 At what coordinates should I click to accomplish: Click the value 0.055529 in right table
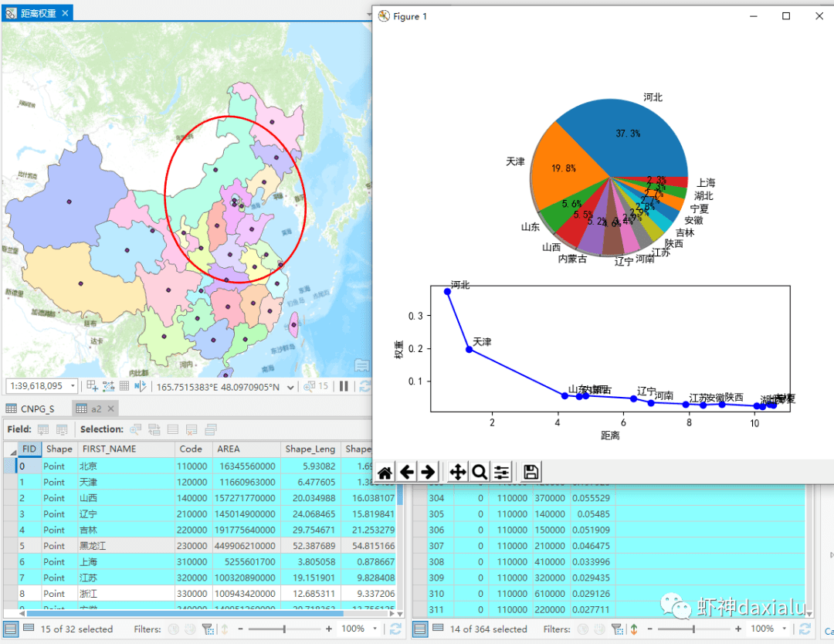point(591,498)
